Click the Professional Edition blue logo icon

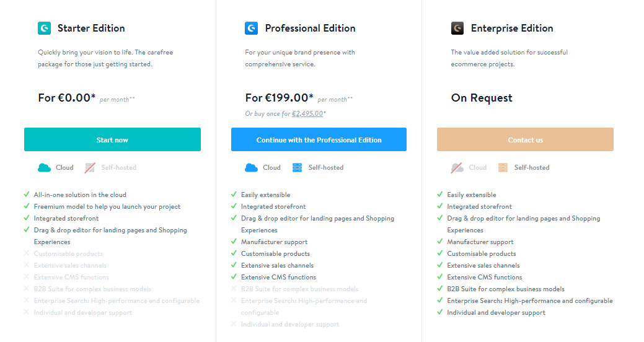coord(251,28)
